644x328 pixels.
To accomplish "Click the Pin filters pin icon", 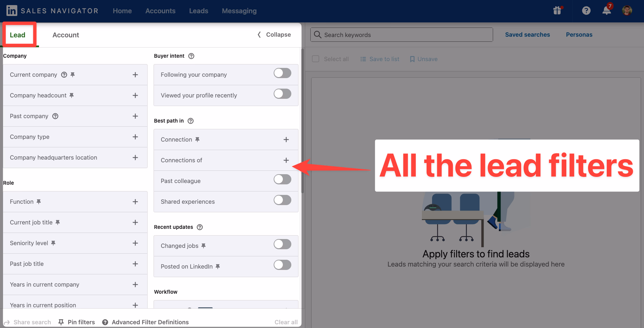I will click(61, 322).
